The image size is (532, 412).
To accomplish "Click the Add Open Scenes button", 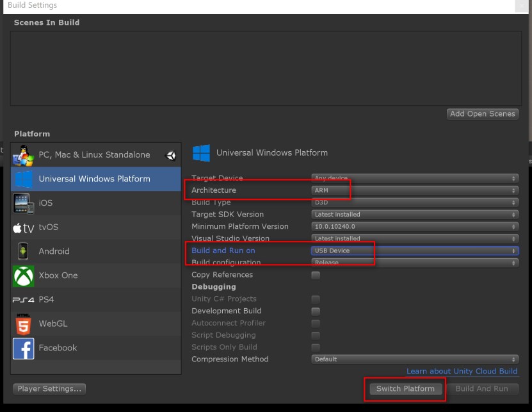I will [x=483, y=114].
